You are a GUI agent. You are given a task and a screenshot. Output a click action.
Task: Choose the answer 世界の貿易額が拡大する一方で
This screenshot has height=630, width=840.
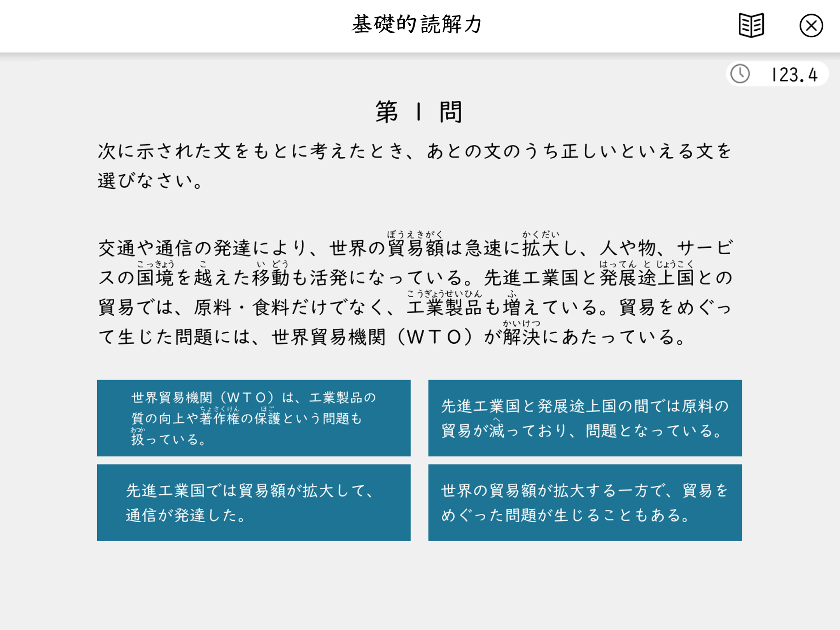585,502
